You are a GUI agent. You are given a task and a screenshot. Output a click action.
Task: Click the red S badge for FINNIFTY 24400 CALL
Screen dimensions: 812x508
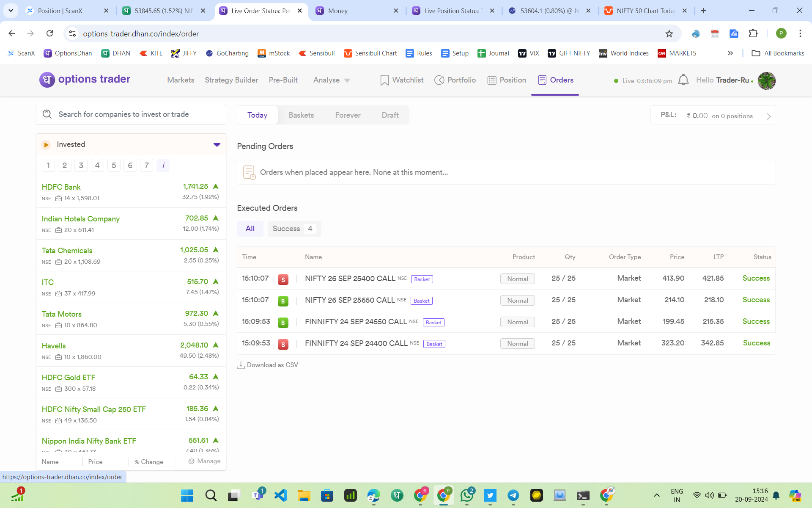tap(283, 344)
